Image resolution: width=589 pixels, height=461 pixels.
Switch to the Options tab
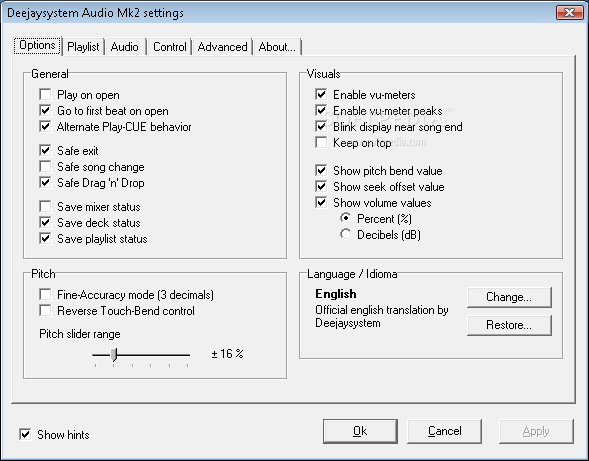(37, 45)
